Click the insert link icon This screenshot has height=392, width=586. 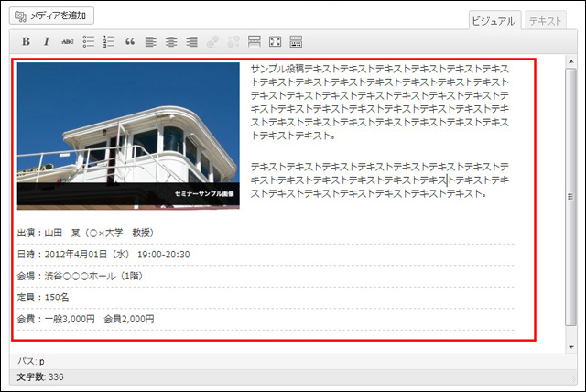pyautogui.click(x=213, y=42)
